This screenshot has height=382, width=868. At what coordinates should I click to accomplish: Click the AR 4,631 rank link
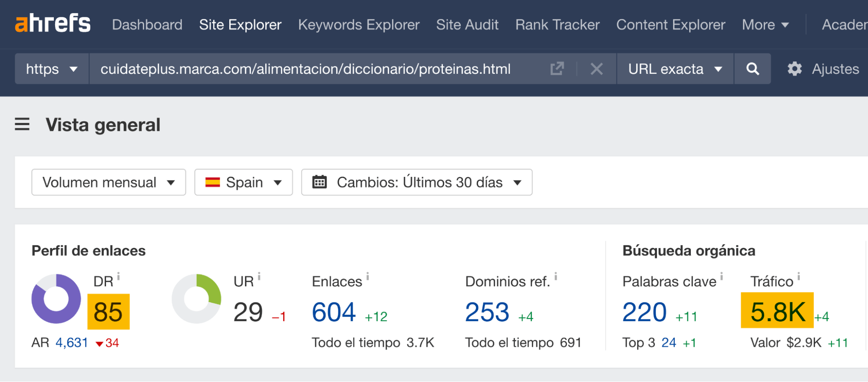72,343
